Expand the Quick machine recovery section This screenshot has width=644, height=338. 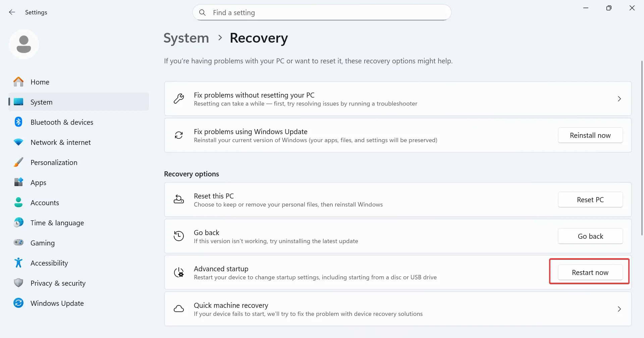click(x=619, y=309)
